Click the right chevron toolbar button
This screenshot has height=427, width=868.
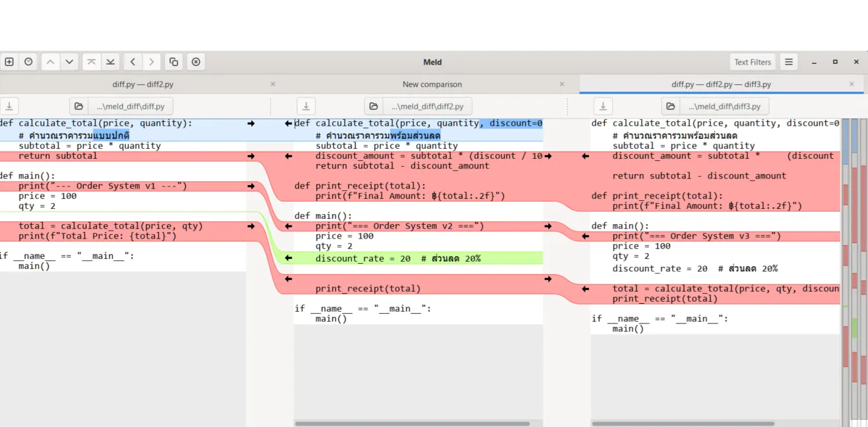pos(152,62)
